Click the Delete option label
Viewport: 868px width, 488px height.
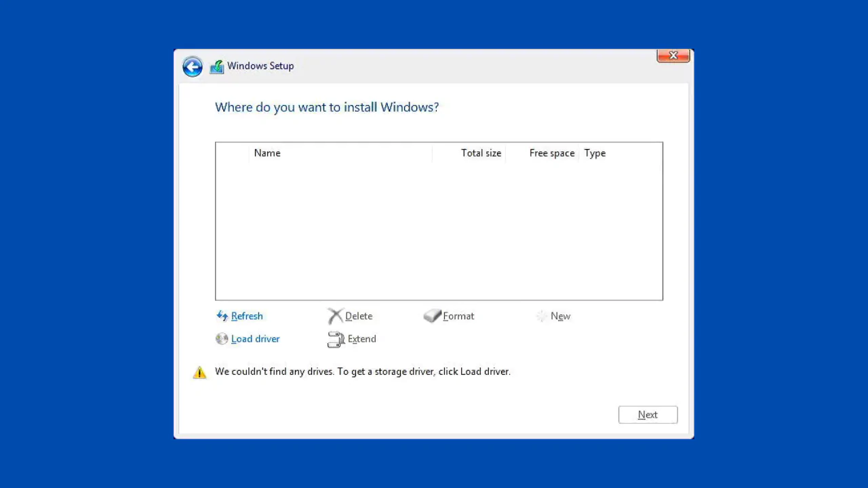[359, 316]
